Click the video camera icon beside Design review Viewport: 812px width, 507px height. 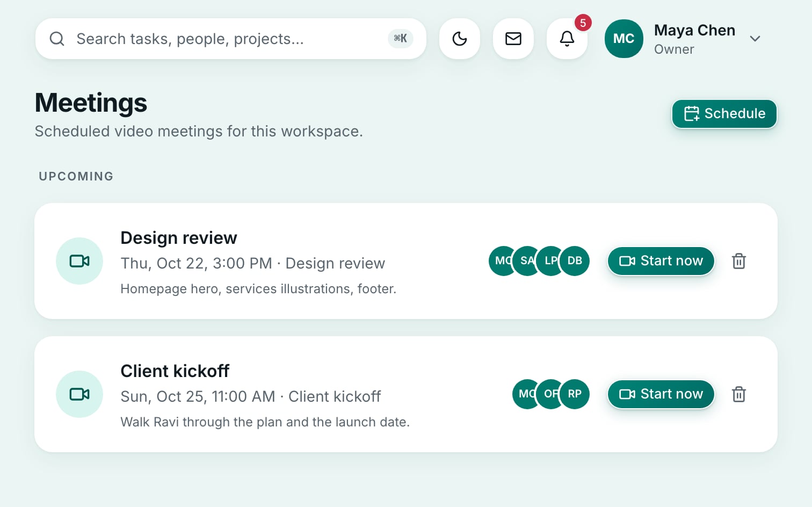click(79, 261)
